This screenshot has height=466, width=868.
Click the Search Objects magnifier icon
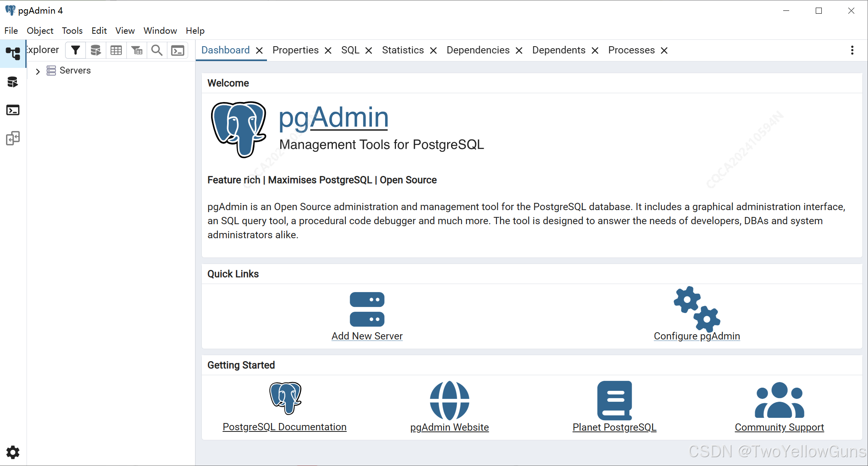coord(157,50)
